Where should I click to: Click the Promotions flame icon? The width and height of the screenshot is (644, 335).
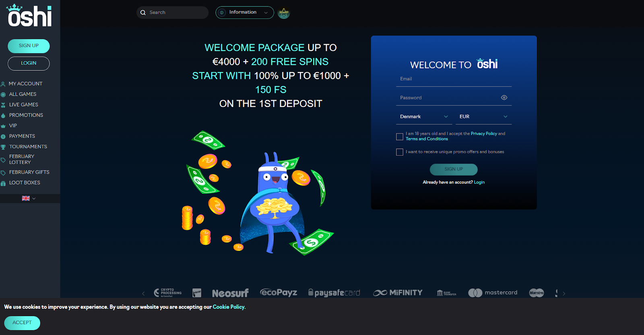pyautogui.click(x=3, y=115)
